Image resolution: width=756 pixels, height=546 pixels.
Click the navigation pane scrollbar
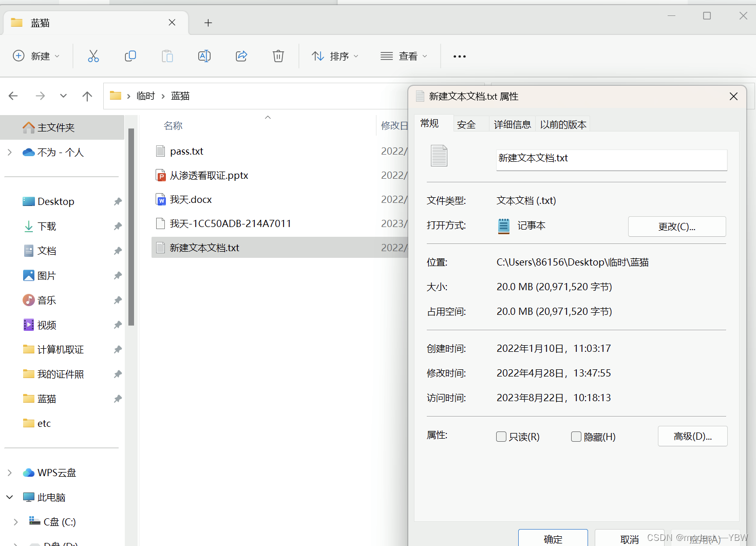point(131,227)
